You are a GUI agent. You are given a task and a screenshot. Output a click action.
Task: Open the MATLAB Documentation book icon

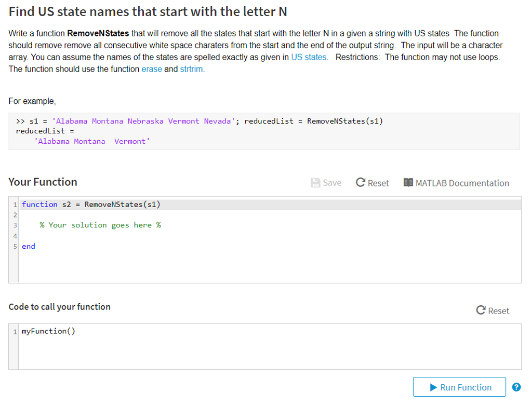click(408, 182)
